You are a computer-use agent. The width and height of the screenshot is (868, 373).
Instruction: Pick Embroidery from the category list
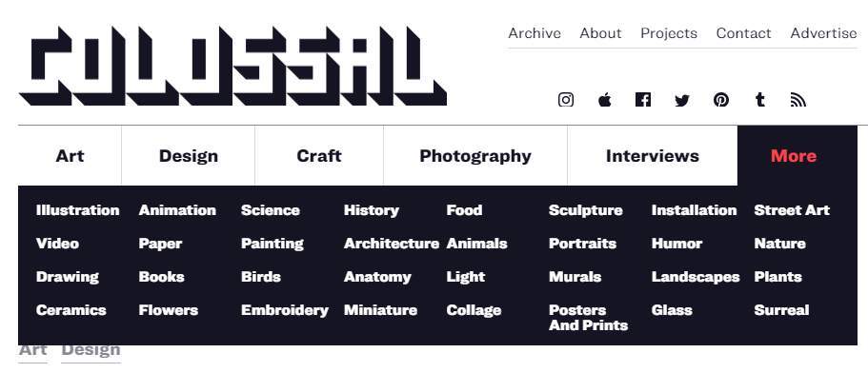pyautogui.click(x=285, y=310)
